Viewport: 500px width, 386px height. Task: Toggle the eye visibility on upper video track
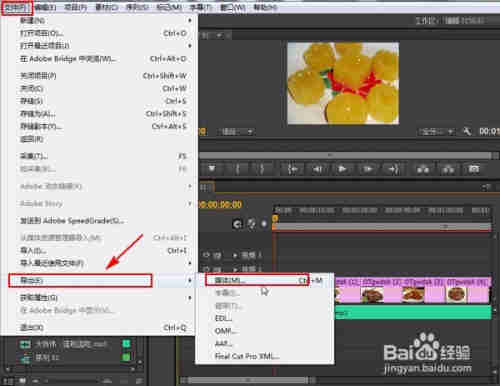click(207, 255)
